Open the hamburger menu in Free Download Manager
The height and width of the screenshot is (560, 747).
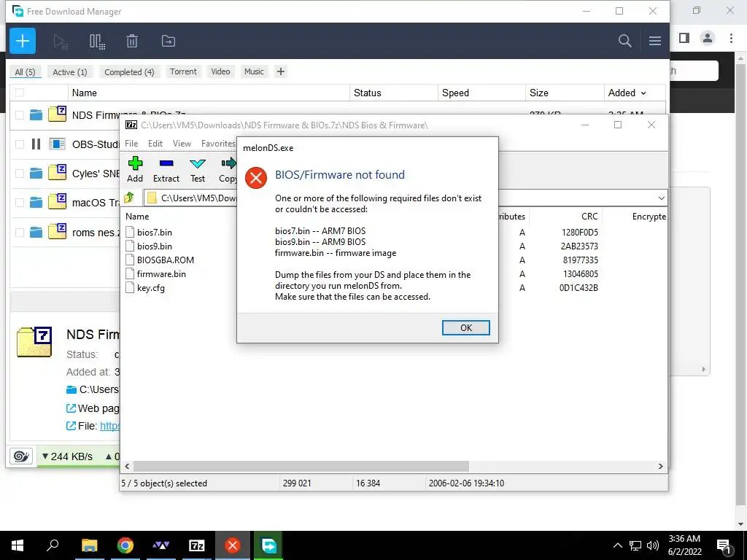pyautogui.click(x=654, y=41)
